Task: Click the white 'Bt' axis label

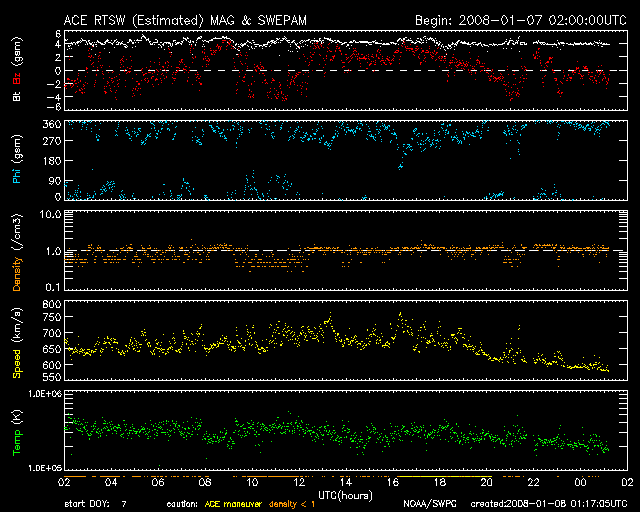Action: point(17,96)
